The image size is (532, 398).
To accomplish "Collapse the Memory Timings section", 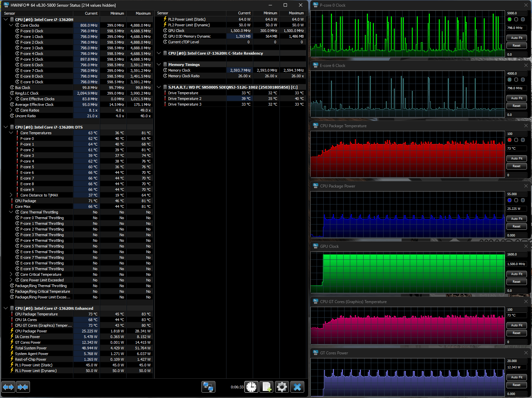I will [159, 65].
